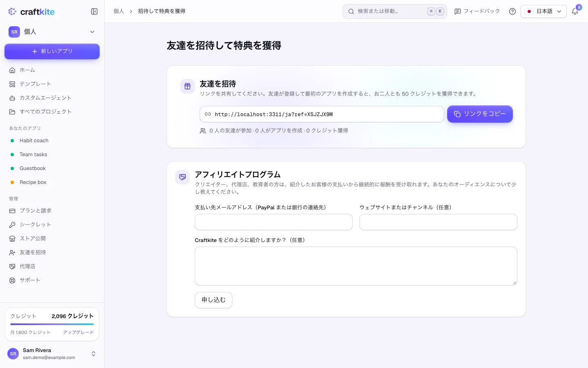Select 友達を招待 in sidebar menu
The width and height of the screenshot is (588, 368).
tap(52, 252)
